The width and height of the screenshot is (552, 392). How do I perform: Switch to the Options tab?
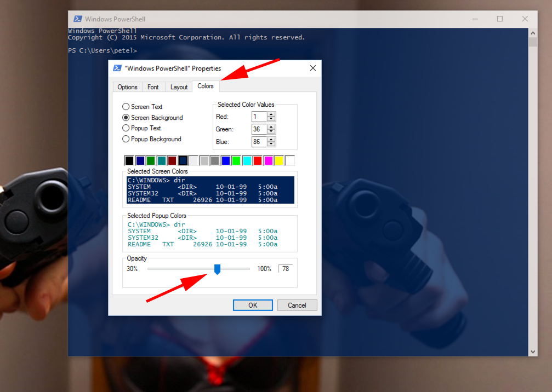point(127,87)
